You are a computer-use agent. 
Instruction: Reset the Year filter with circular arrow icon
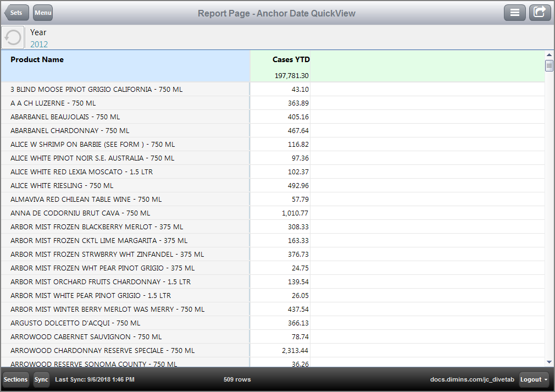pos(12,37)
